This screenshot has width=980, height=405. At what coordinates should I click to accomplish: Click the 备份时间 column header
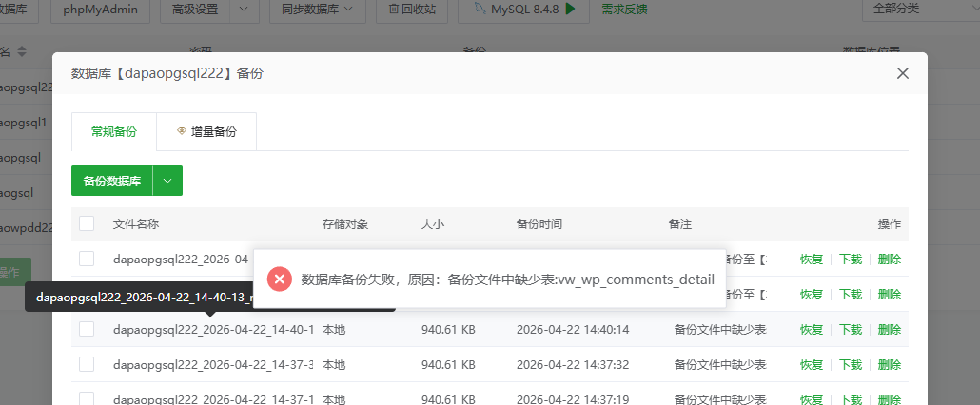tap(539, 223)
